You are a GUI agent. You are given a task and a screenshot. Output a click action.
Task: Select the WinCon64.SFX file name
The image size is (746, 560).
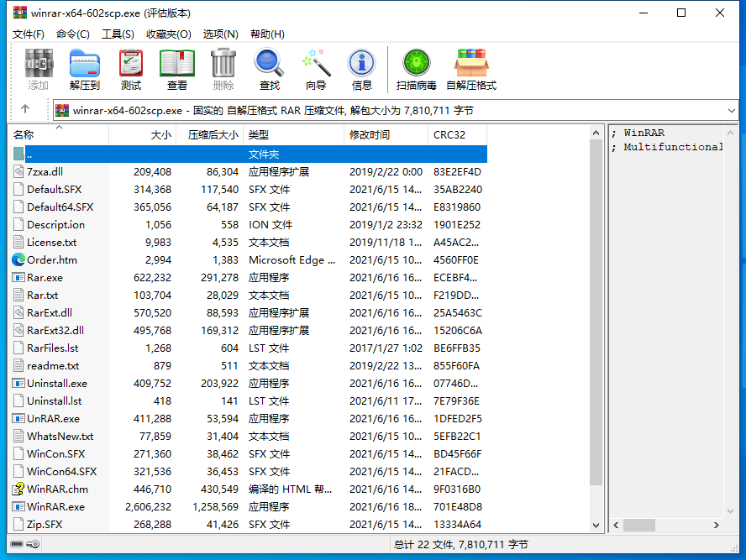[62, 471]
